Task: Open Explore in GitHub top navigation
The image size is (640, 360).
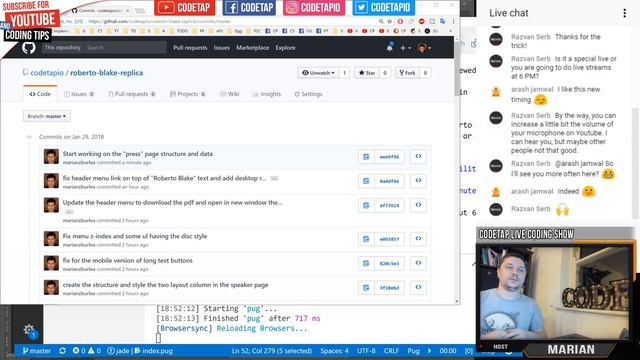Action: 285,48
